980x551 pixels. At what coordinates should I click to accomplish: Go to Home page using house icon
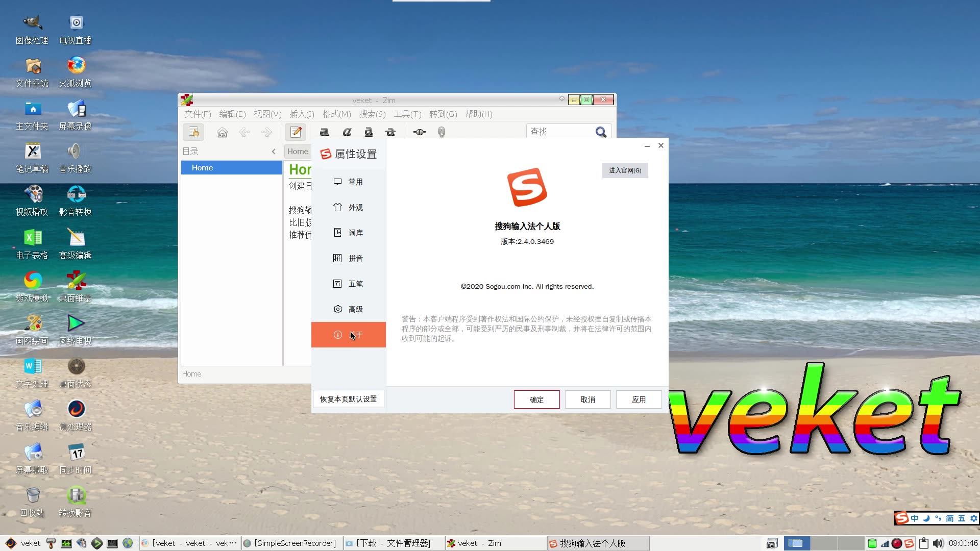(x=222, y=132)
